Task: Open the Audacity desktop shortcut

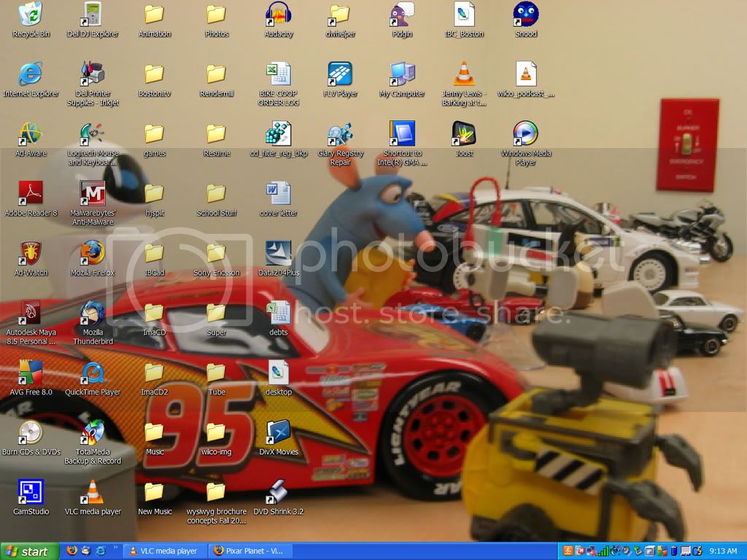Action: pyautogui.click(x=278, y=15)
